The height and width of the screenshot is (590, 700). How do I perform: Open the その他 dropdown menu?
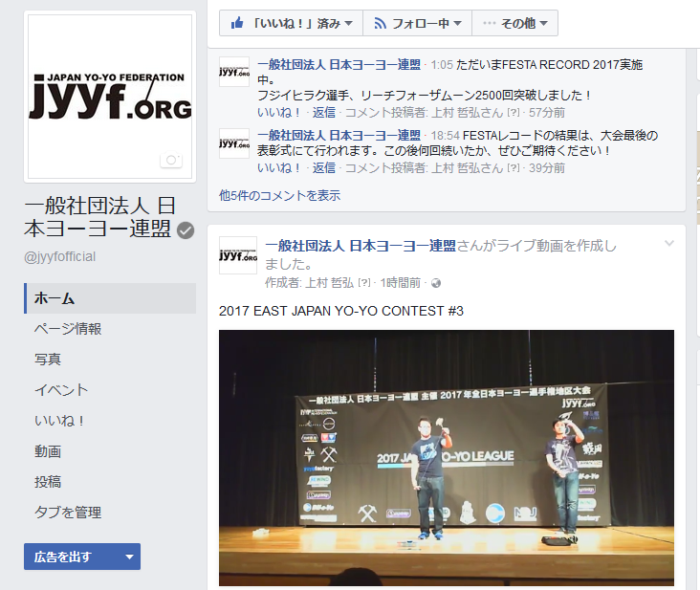(x=514, y=23)
